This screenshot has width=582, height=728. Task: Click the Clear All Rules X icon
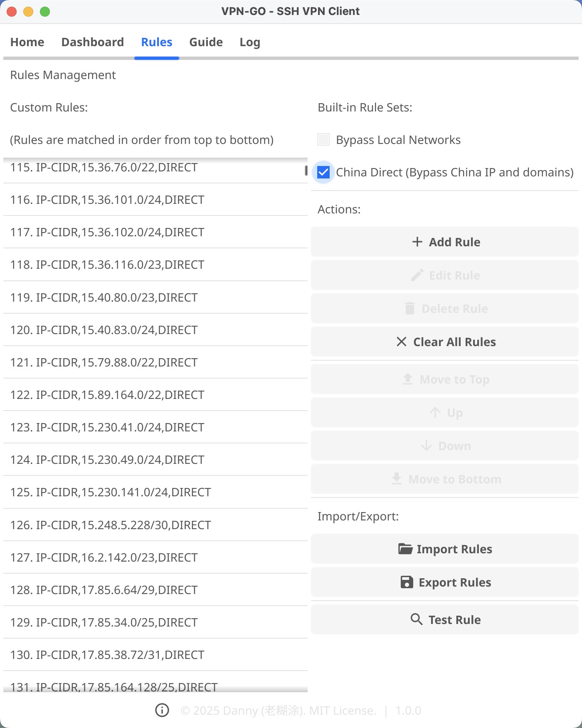[401, 342]
